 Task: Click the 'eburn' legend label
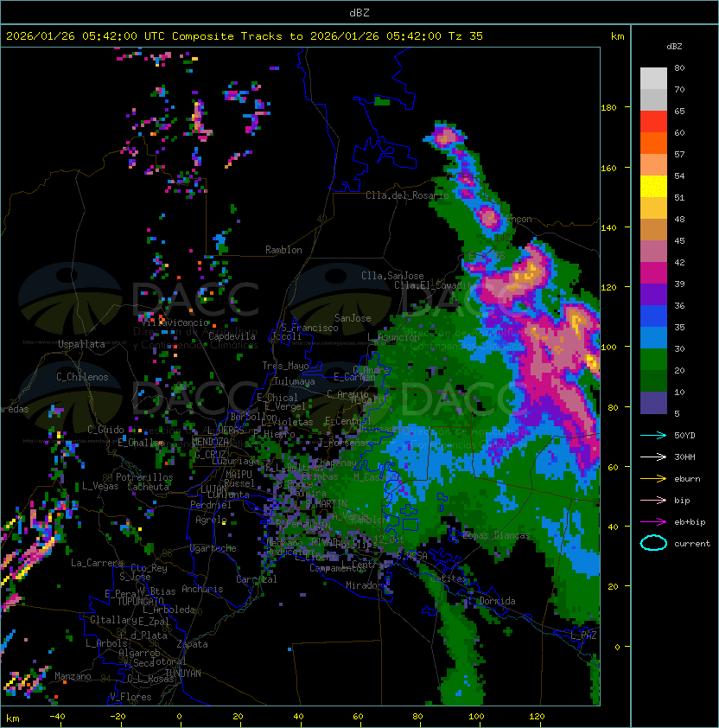(x=687, y=479)
